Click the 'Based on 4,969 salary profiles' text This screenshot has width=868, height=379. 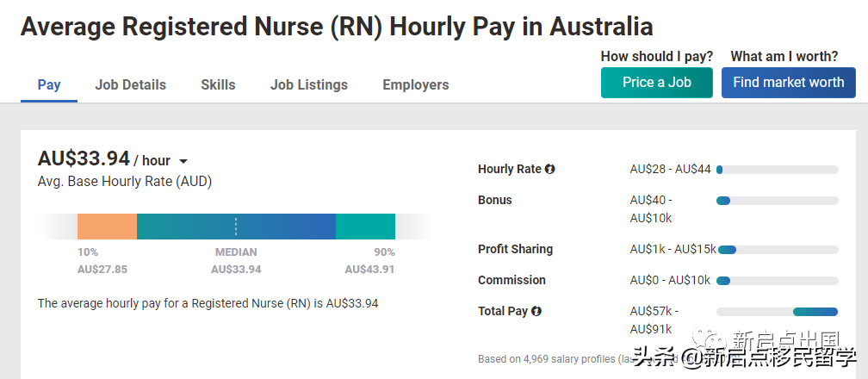(551, 358)
